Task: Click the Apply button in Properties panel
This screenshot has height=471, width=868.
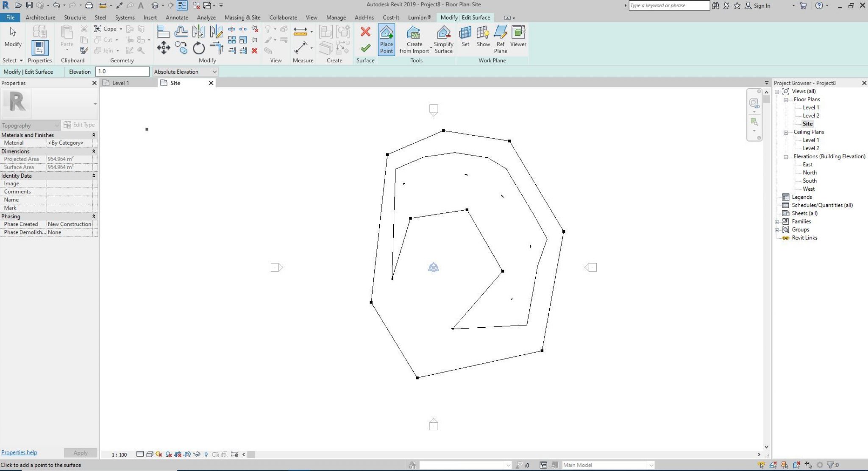Action: (x=81, y=452)
